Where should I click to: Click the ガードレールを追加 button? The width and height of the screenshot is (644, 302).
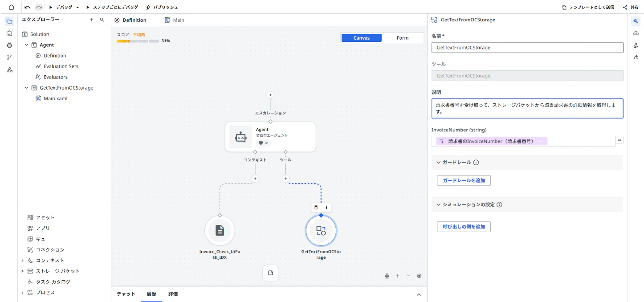point(464,180)
